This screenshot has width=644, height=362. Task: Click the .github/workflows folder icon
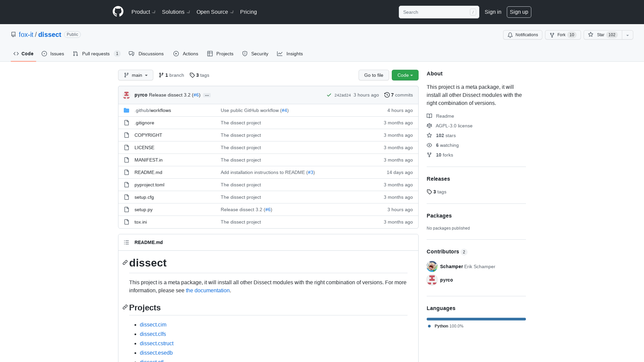tap(126, 110)
